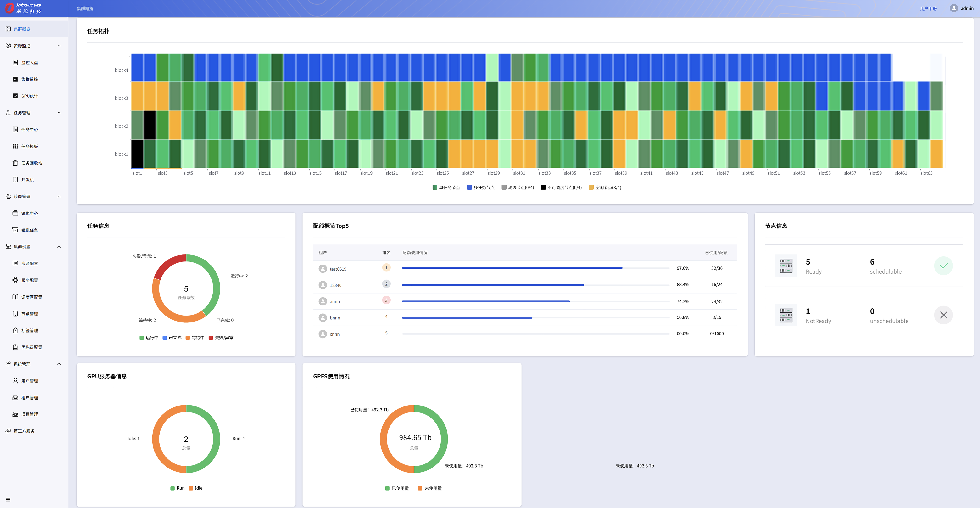The height and width of the screenshot is (508, 980).
Task: Toggle the 单任务节点 legend item
Action: click(446, 188)
